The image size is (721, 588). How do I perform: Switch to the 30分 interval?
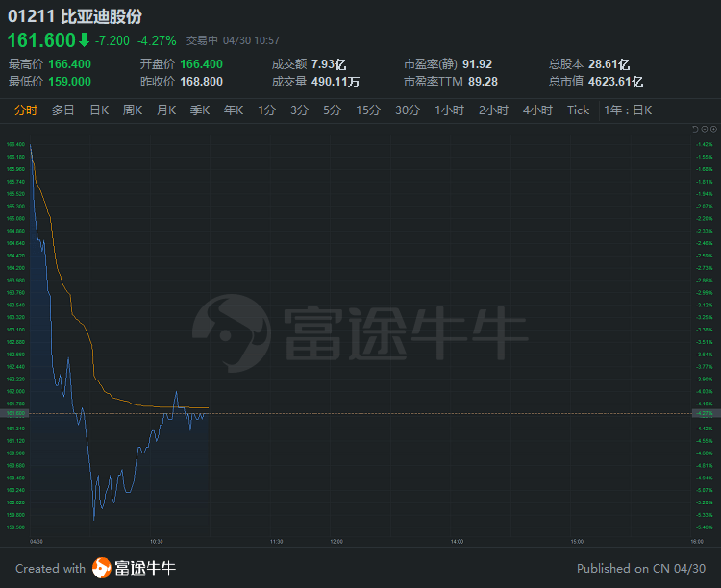[408, 110]
